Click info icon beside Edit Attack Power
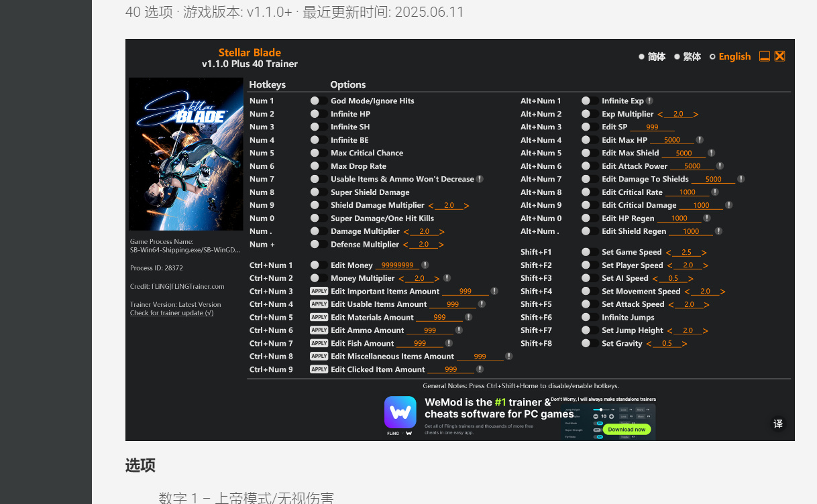Image resolution: width=817 pixels, height=504 pixels. (x=720, y=166)
